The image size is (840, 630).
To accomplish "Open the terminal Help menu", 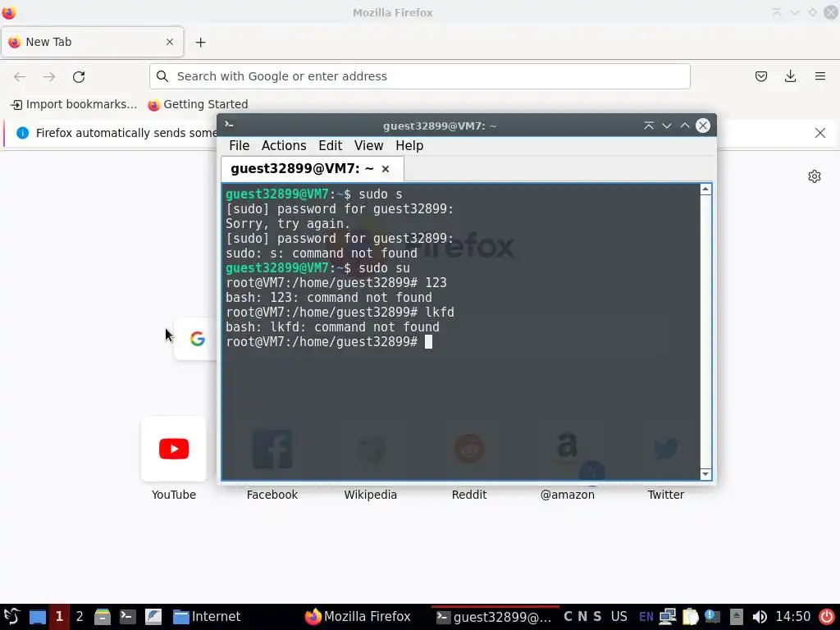I will pos(409,146).
